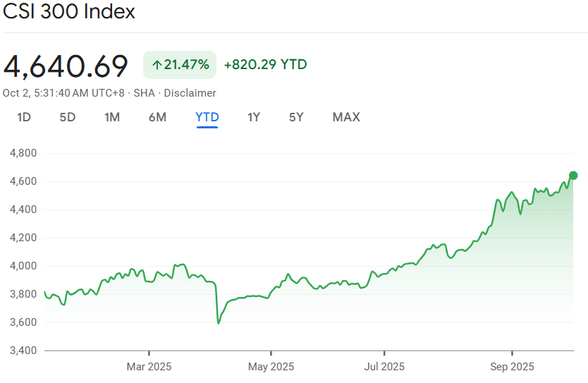Click the Sep 2025 axis label
588x383 pixels.
(511, 367)
